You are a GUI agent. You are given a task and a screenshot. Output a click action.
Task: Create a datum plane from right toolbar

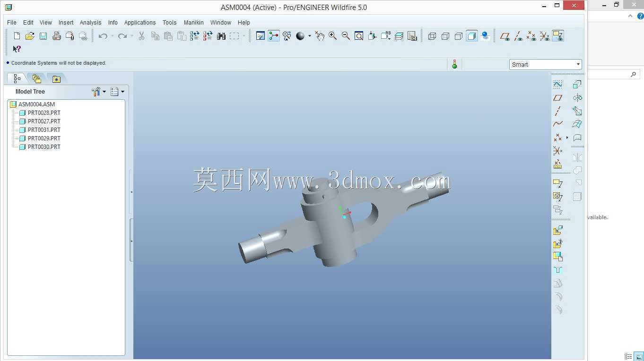pos(558,98)
